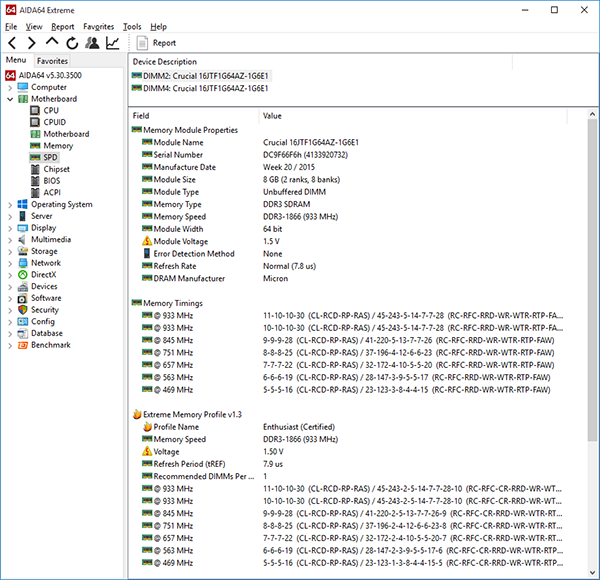Click the Software icon in the tree

pyautogui.click(x=23, y=298)
